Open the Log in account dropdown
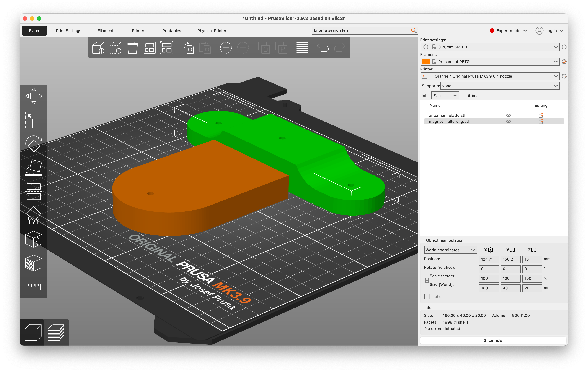588x372 pixels. point(550,30)
